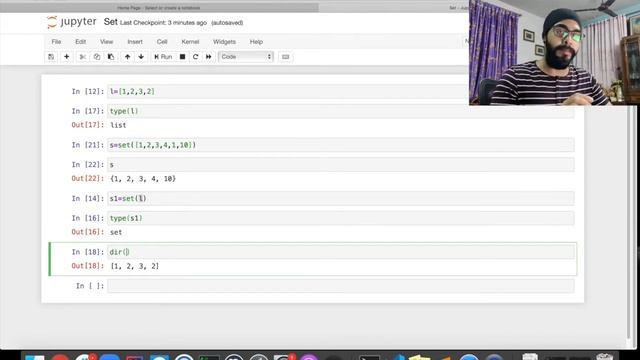Click the Jupyter logo
640x360 pixels.
pos(72,22)
